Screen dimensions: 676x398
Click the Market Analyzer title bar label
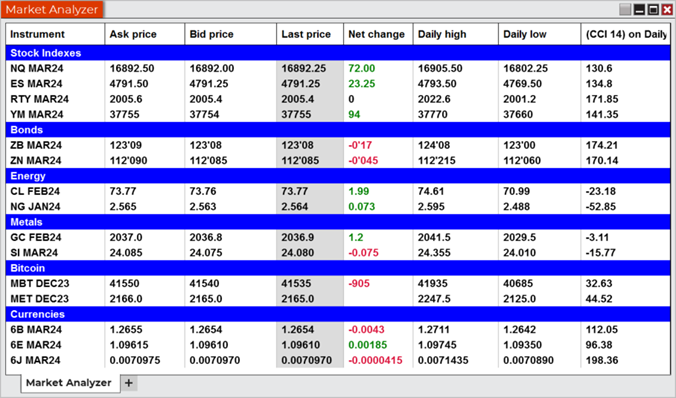[52, 9]
